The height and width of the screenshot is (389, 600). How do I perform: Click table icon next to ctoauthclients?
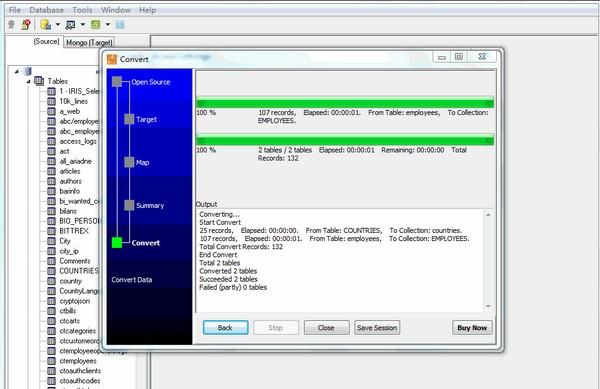[x=52, y=371]
